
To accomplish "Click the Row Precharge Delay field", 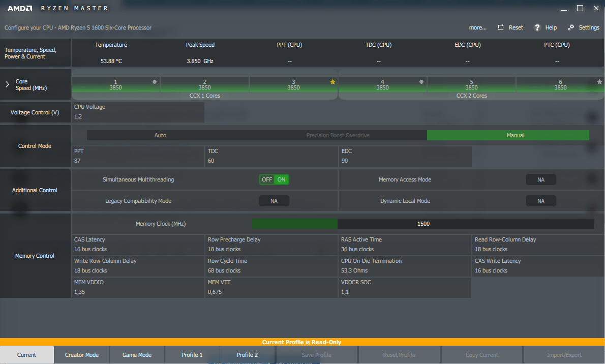I will [271, 245].
